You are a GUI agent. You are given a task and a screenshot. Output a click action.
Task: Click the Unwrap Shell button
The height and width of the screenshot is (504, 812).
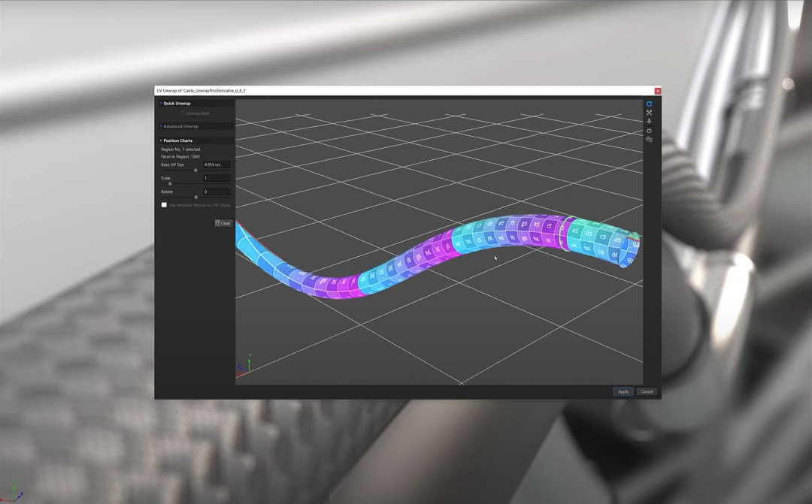195,113
